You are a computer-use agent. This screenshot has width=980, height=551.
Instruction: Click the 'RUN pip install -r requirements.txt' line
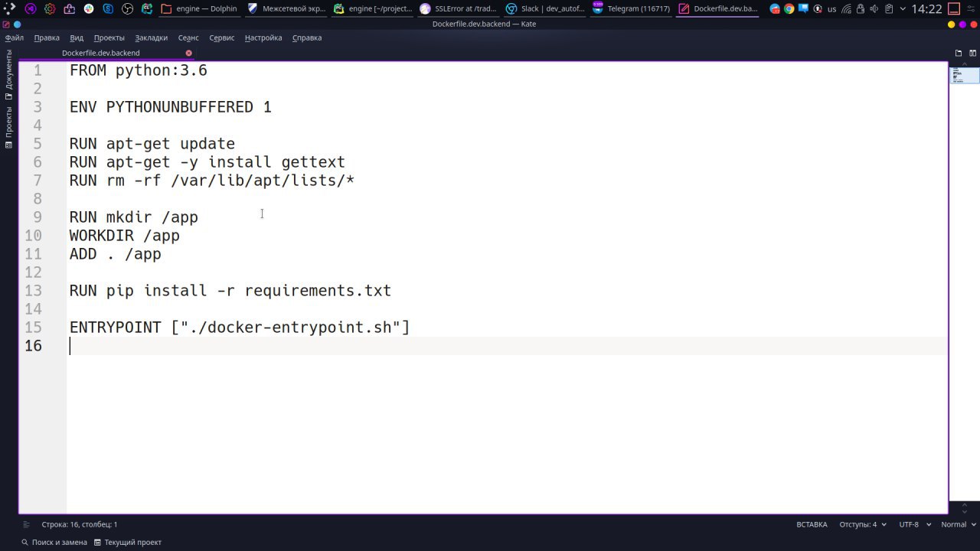(x=230, y=291)
